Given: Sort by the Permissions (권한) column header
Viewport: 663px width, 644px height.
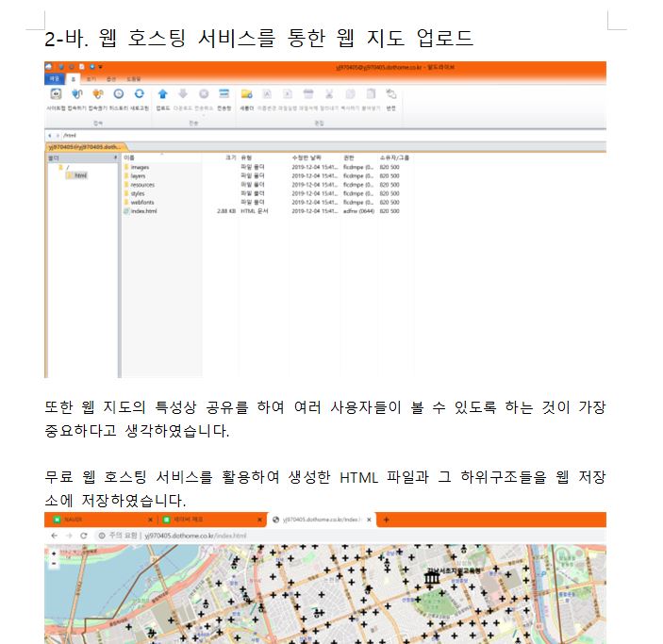Looking at the screenshot, I should click(359, 157).
